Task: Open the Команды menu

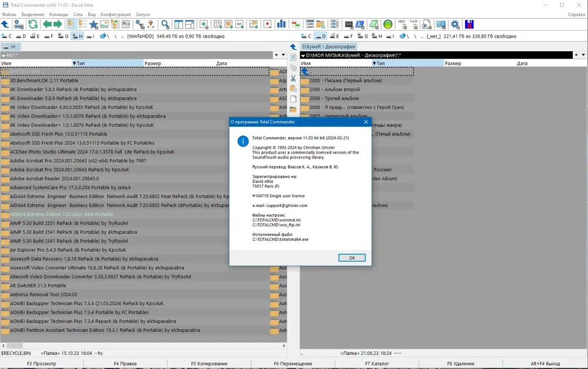Action: [x=58, y=14]
